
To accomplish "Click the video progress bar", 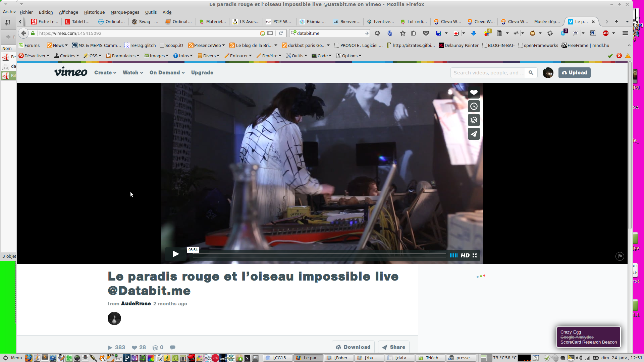I will [319, 255].
